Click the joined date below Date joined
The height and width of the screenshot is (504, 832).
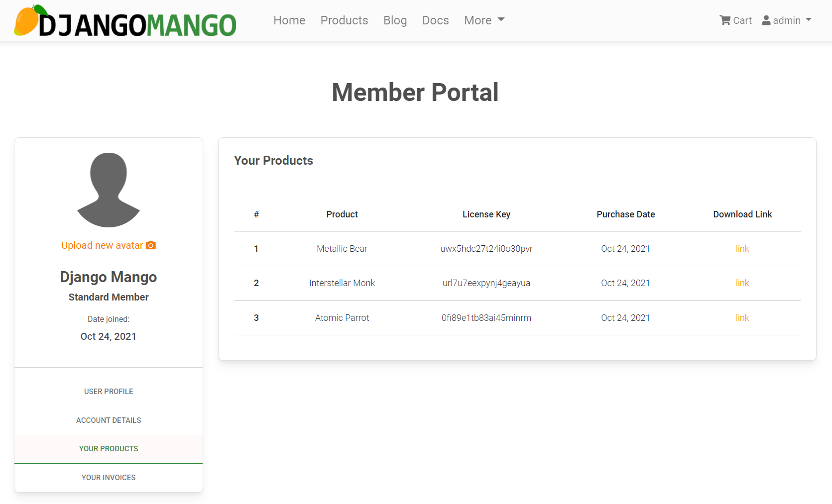click(x=109, y=337)
